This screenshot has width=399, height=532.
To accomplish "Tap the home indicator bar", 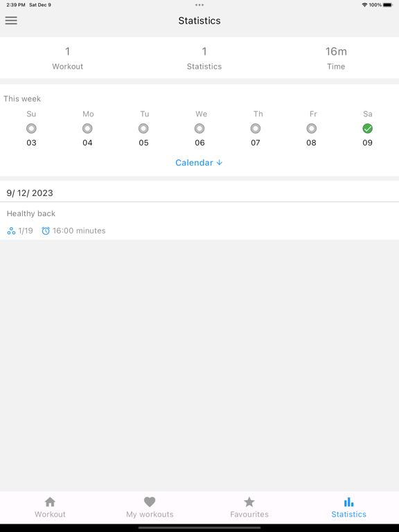I will (199, 528).
